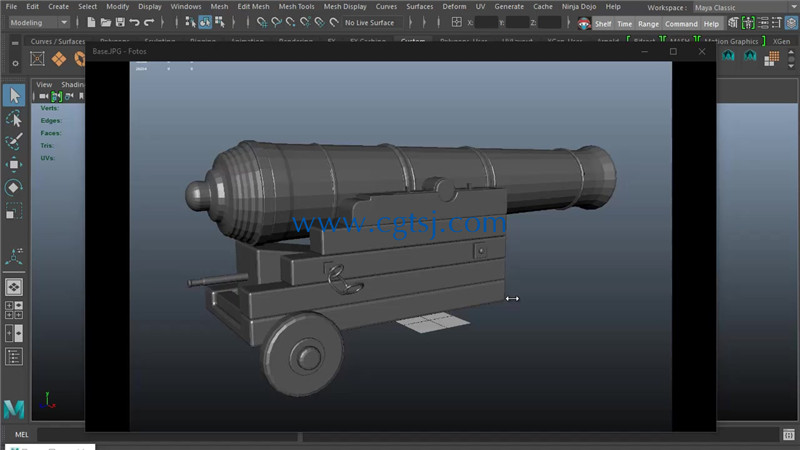This screenshot has height=450, width=800.
Task: Select the arrow Select tool
Action: [14, 95]
